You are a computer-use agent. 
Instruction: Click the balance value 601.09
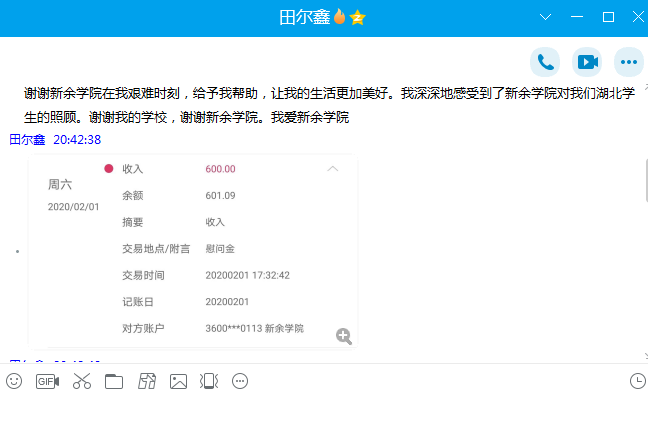click(220, 196)
